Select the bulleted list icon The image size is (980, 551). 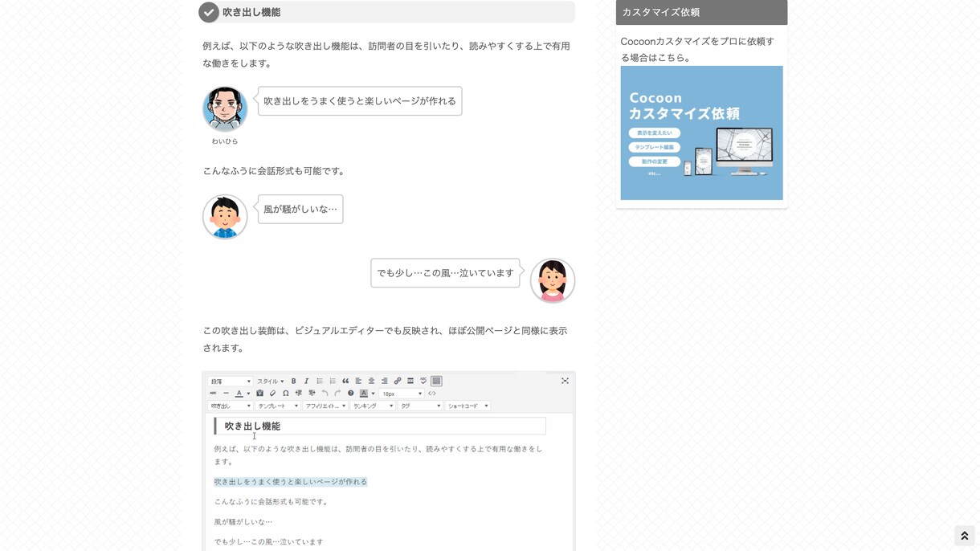[320, 381]
